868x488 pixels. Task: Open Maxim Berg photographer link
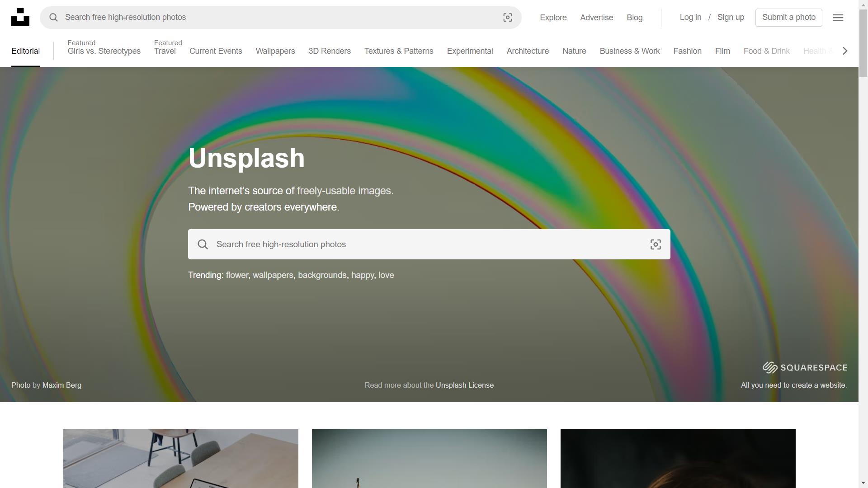tap(61, 385)
